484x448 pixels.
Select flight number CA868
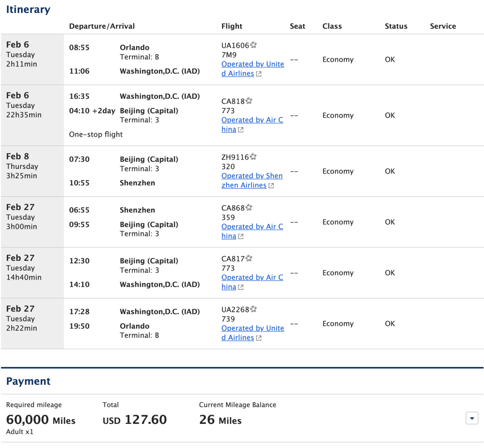click(x=233, y=208)
